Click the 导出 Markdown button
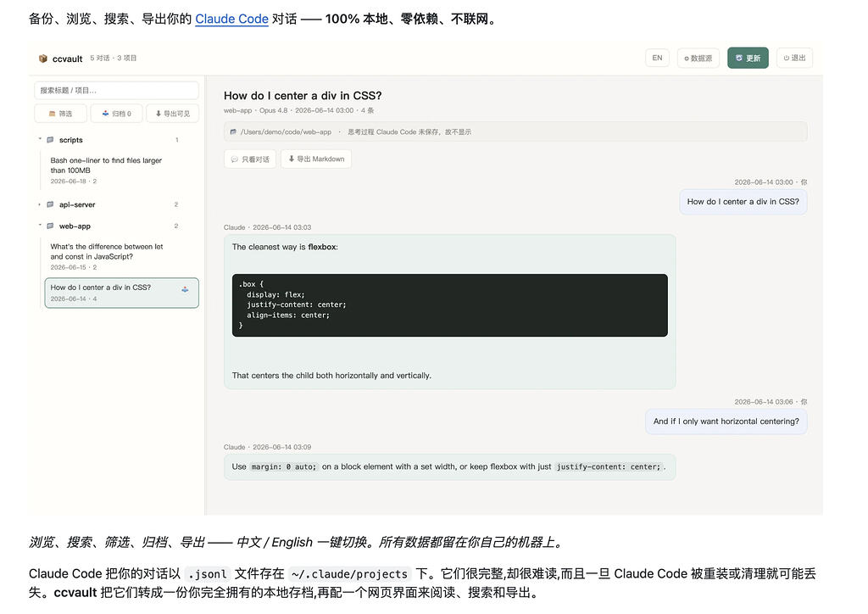Image resolution: width=868 pixels, height=614 pixels. [x=316, y=159]
